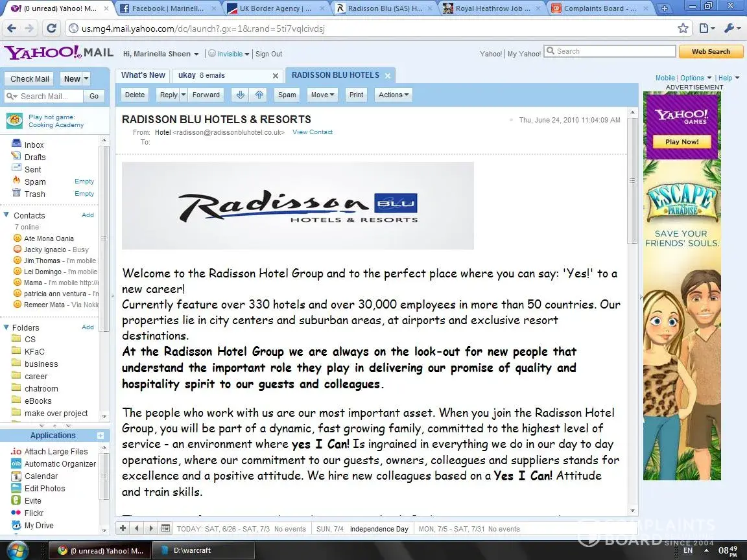The image size is (747, 560).
Task: Open the Trash folder
Action: pyautogui.click(x=35, y=194)
